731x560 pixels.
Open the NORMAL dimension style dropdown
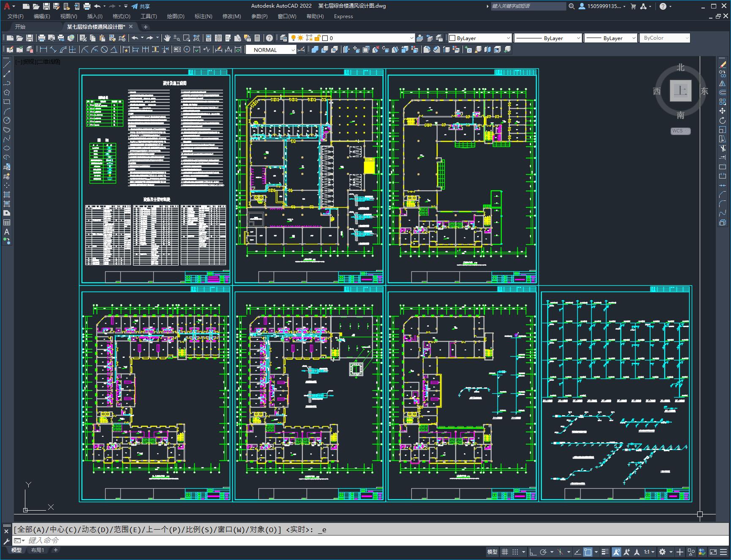pos(271,50)
